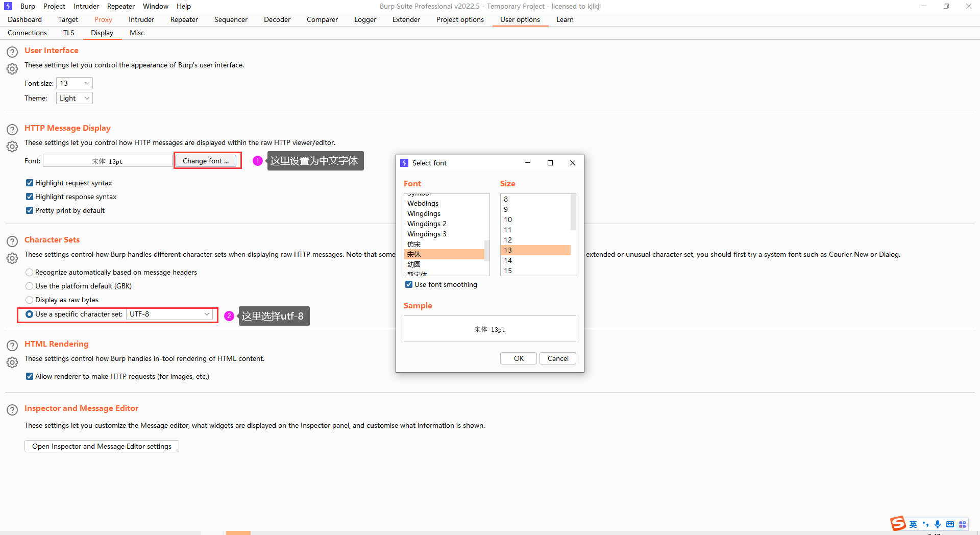This screenshot has height=535, width=980.
Task: Click the Size list scrollbar in Select font
Action: pyautogui.click(x=573, y=212)
